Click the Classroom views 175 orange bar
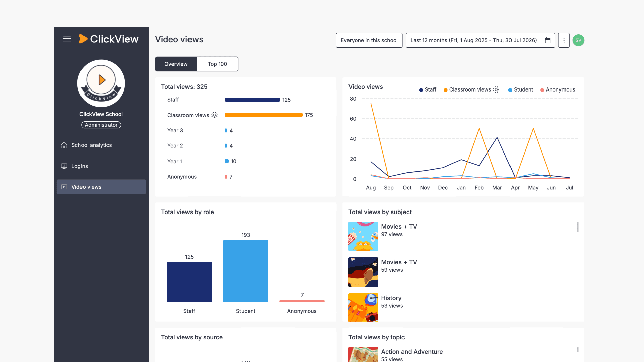The height and width of the screenshot is (362, 644). click(264, 115)
